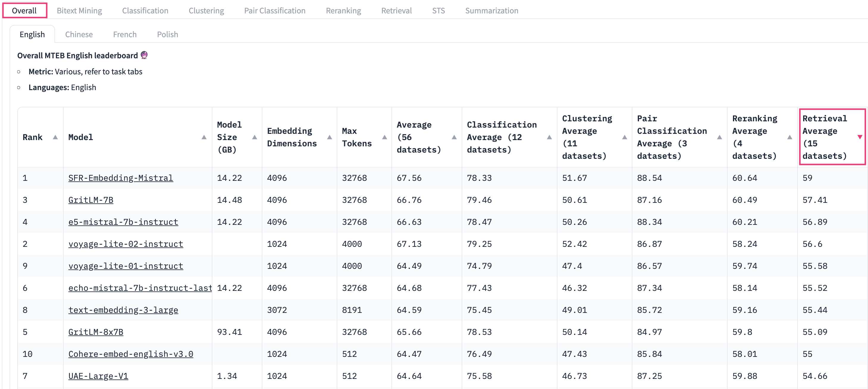
Task: Click the voyage-lite-02-instruct retrieval score 56.6
Action: pos(812,244)
